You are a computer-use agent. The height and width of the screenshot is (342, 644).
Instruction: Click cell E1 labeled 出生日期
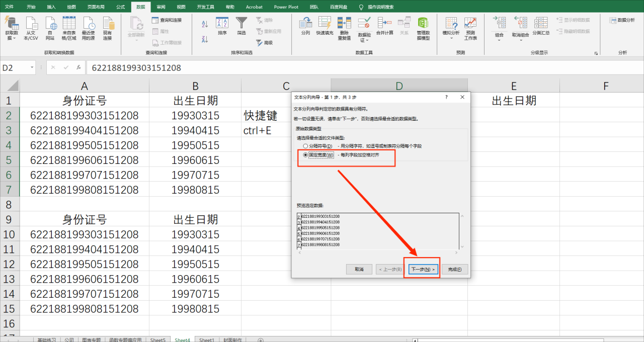[x=514, y=101]
